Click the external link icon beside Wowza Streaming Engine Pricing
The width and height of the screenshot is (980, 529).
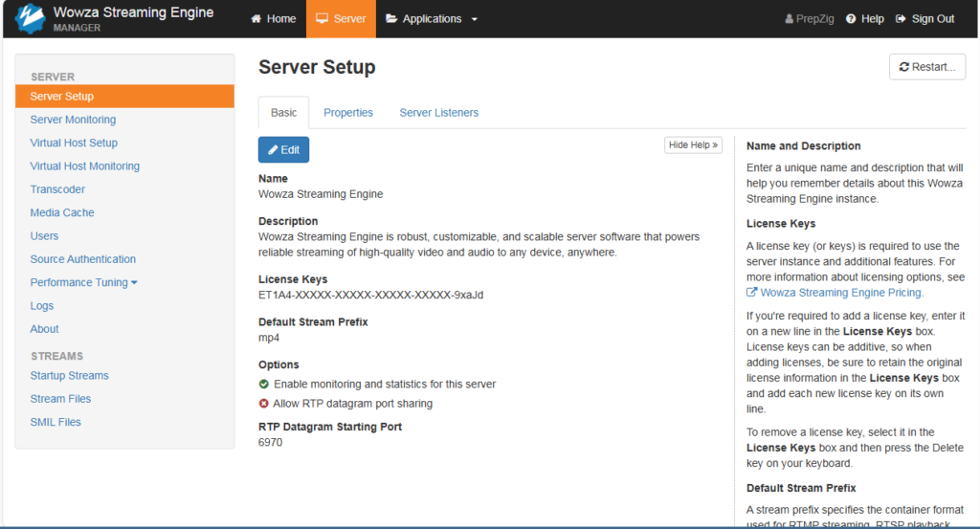pyautogui.click(x=752, y=292)
